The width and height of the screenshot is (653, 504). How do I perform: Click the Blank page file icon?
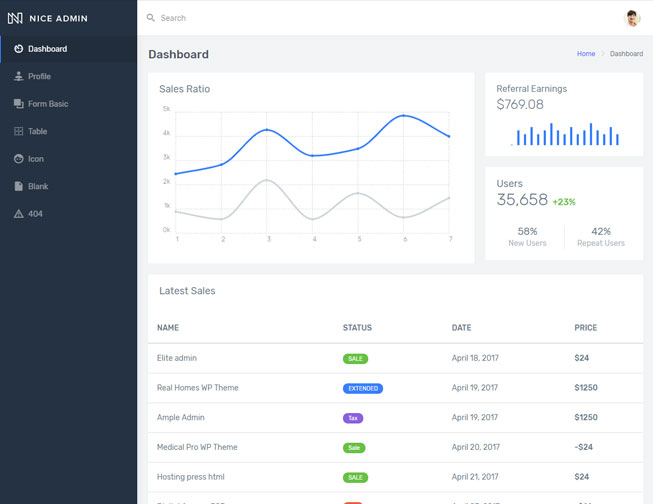tap(19, 186)
